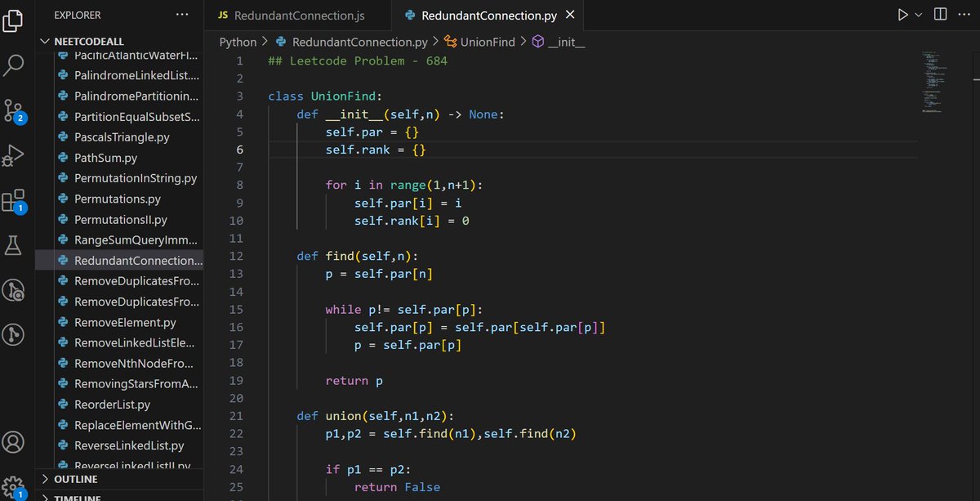The image size is (980, 501).
Task: Open RemoveLinkedListEle... file
Action: (x=119, y=342)
